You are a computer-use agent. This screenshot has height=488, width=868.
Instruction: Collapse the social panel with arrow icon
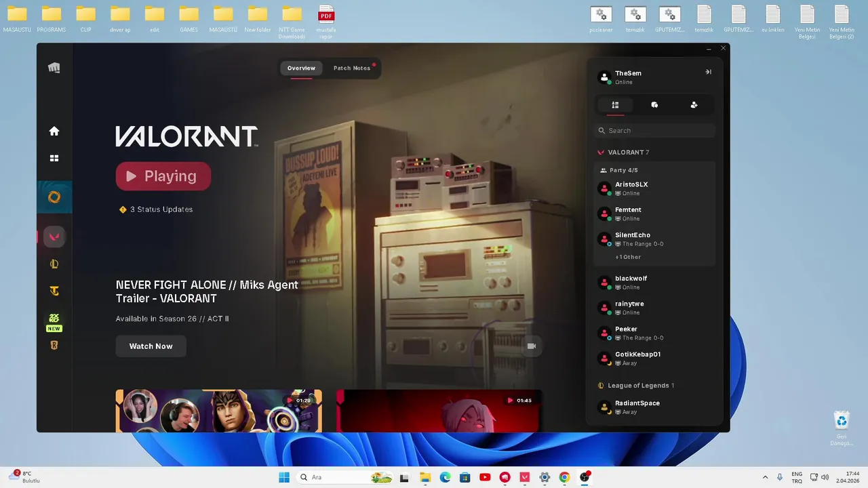(708, 72)
